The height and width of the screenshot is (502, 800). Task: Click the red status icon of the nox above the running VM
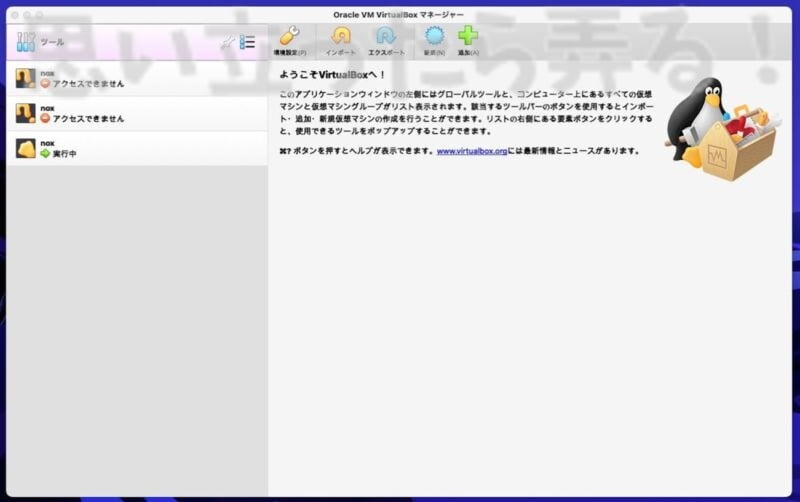point(45,118)
